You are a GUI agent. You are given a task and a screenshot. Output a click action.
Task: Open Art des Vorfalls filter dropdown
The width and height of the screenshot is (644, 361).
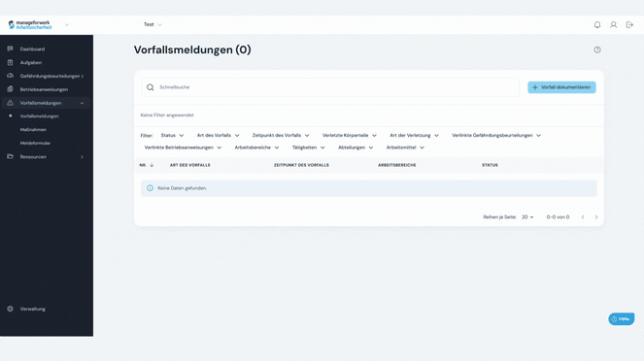pyautogui.click(x=219, y=136)
